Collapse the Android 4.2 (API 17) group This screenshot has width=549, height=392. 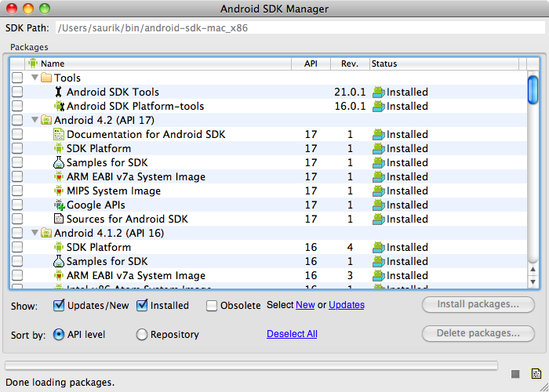click(x=35, y=120)
